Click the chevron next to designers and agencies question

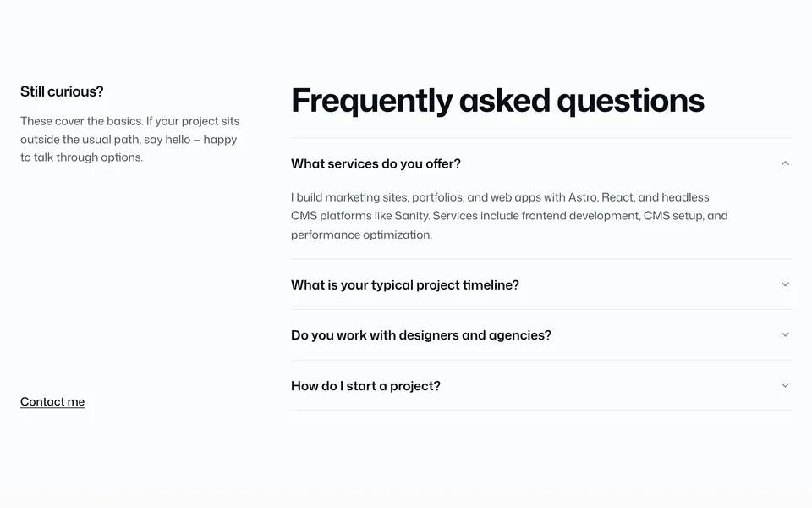[785, 335]
